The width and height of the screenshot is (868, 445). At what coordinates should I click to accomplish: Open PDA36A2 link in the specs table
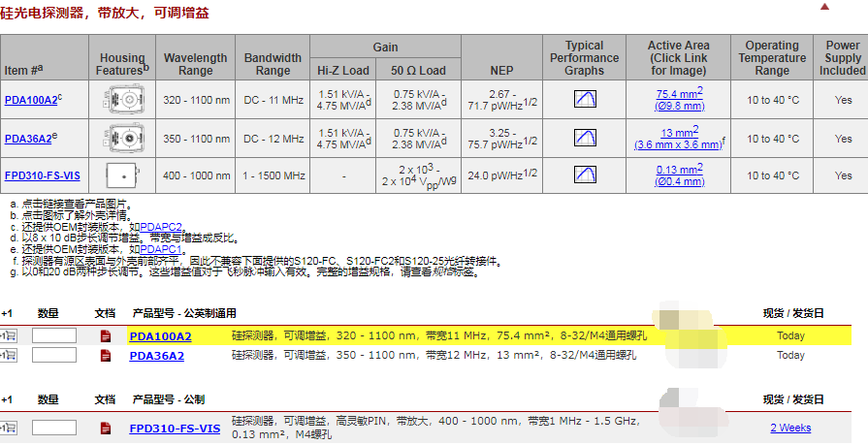(28, 139)
